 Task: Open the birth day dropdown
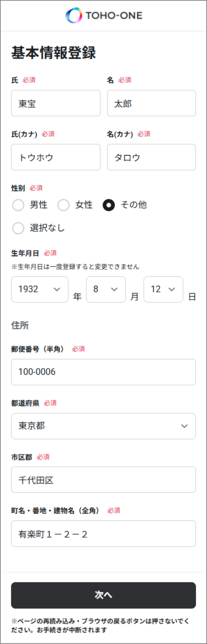click(x=163, y=289)
